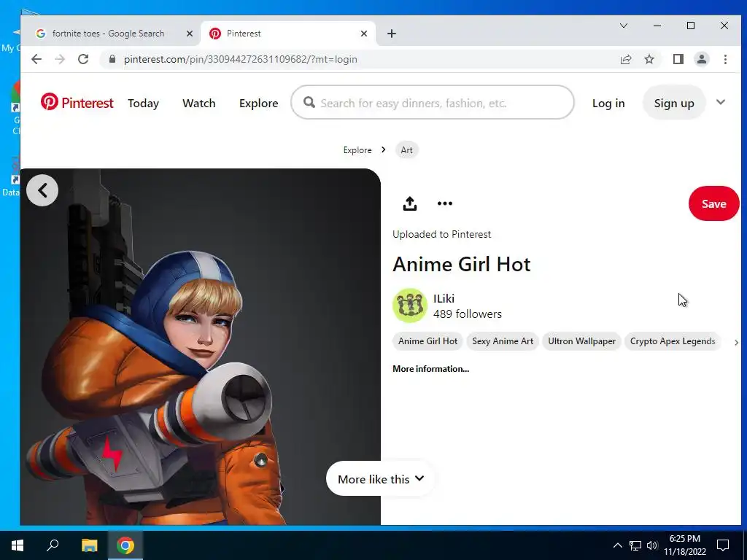Viewport: 747px width, 560px height.
Task: Select the Crypto Apex Legends tag chip
Action: click(x=672, y=341)
